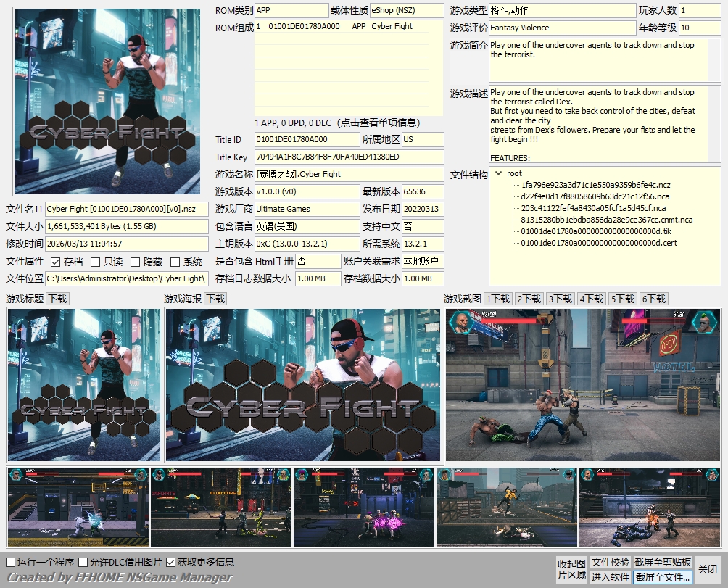Toggle the 存档 archive attribute checkbox
This screenshot has width=728, height=588.
[55, 262]
